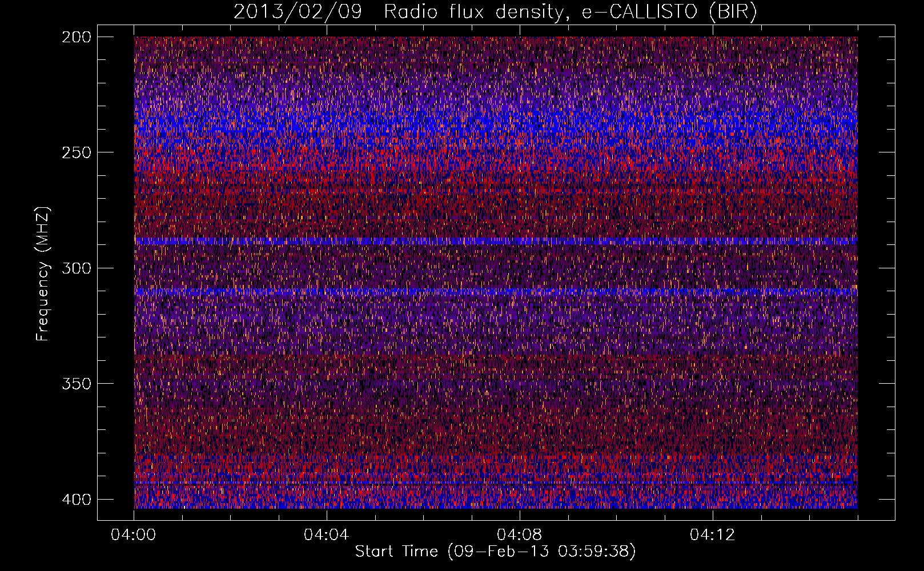Click the '350' frequency tick label
The image size is (924, 571).
click(76, 384)
